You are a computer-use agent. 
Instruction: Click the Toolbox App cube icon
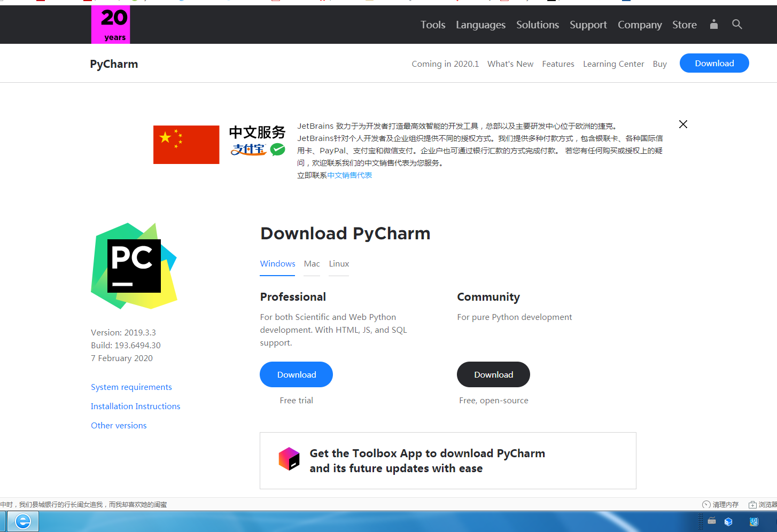[x=289, y=459]
